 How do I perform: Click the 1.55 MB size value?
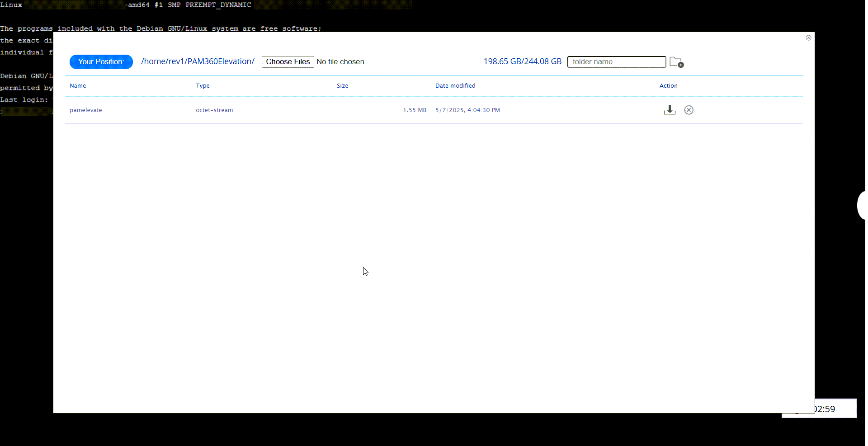click(415, 110)
